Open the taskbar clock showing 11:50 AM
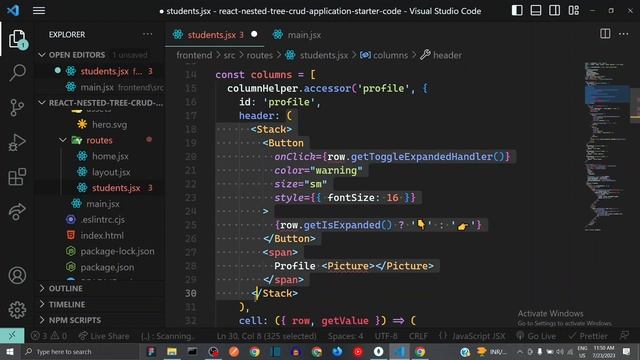The image size is (640, 360). (603, 351)
